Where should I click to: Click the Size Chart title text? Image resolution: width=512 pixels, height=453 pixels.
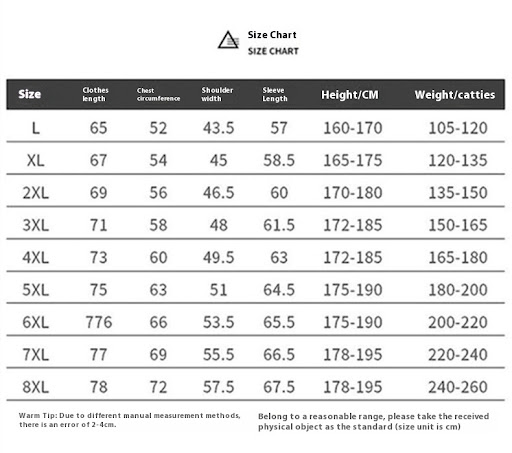[272, 35]
